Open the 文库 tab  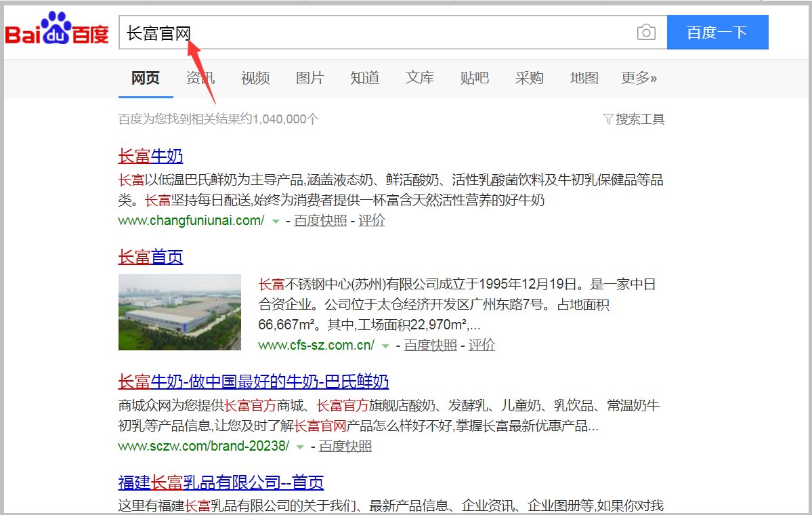tap(419, 78)
